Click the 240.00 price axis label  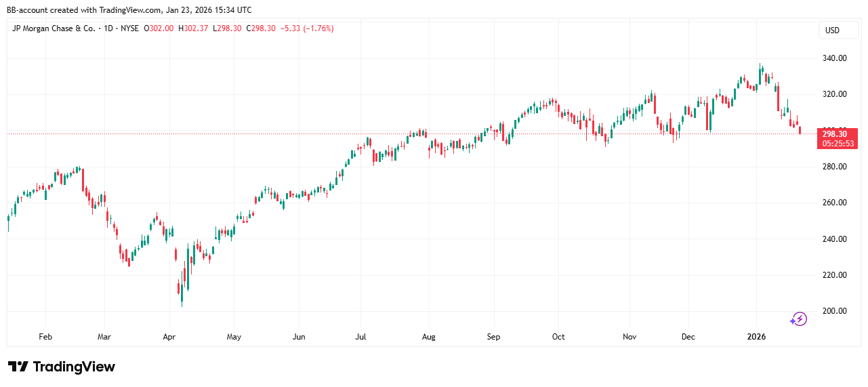(x=833, y=239)
